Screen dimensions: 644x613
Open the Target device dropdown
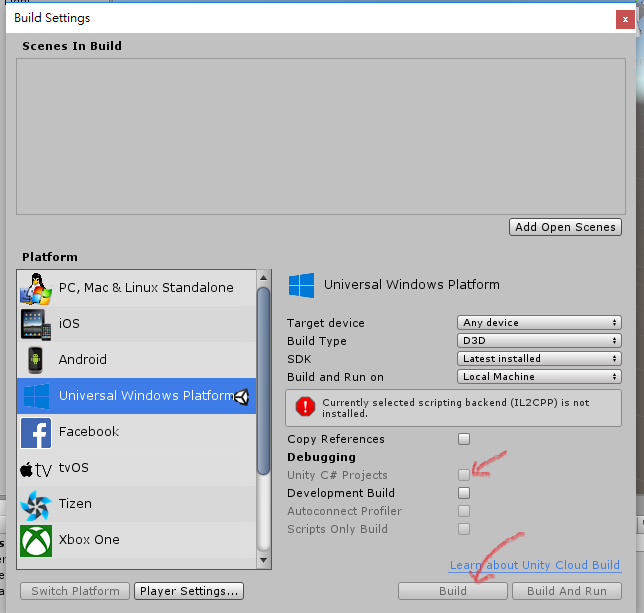539,322
